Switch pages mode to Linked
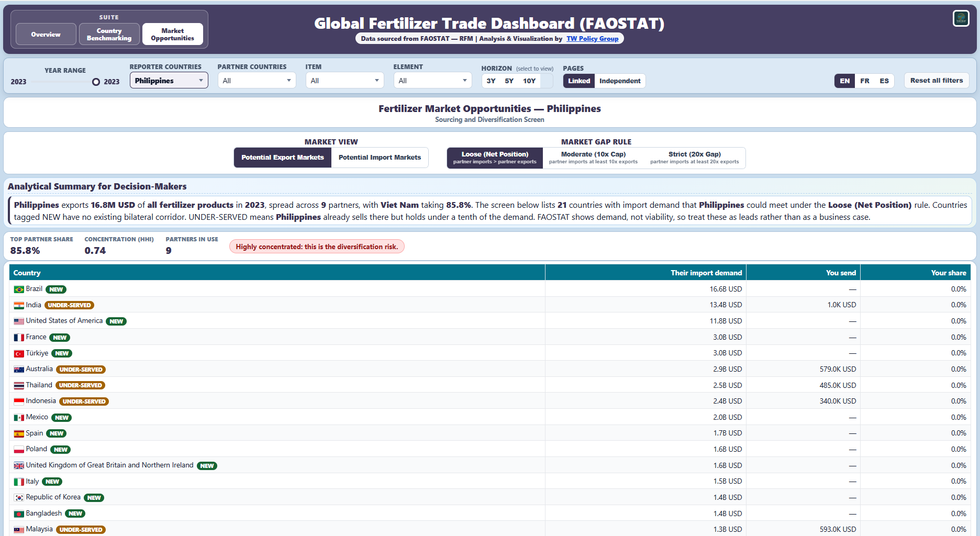The image size is (980, 536). (579, 81)
